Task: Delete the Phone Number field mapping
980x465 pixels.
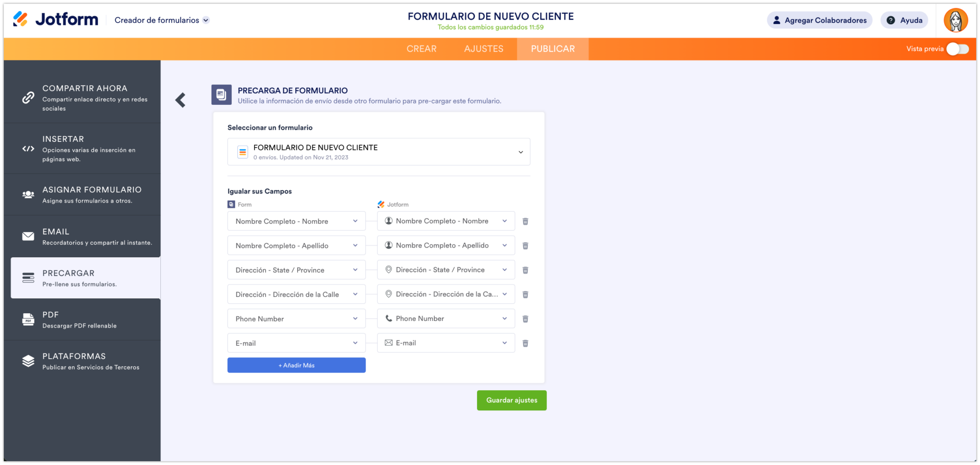Action: [525, 318]
